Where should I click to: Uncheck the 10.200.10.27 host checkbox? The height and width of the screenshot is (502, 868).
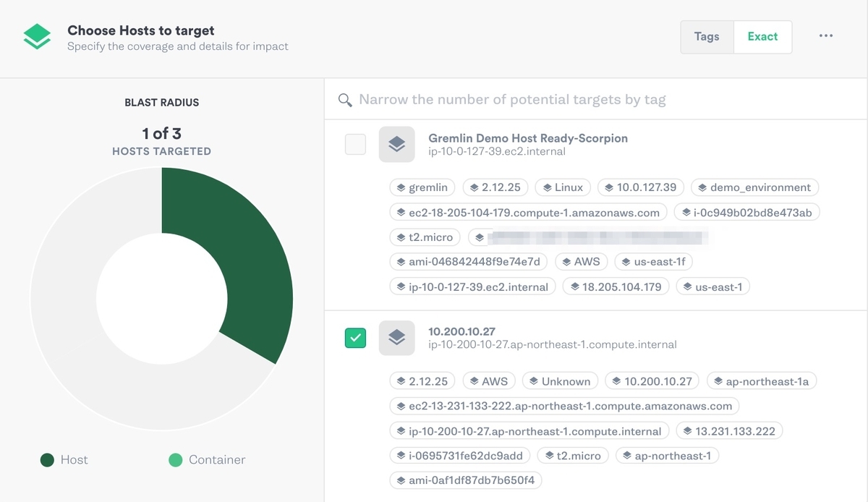355,338
